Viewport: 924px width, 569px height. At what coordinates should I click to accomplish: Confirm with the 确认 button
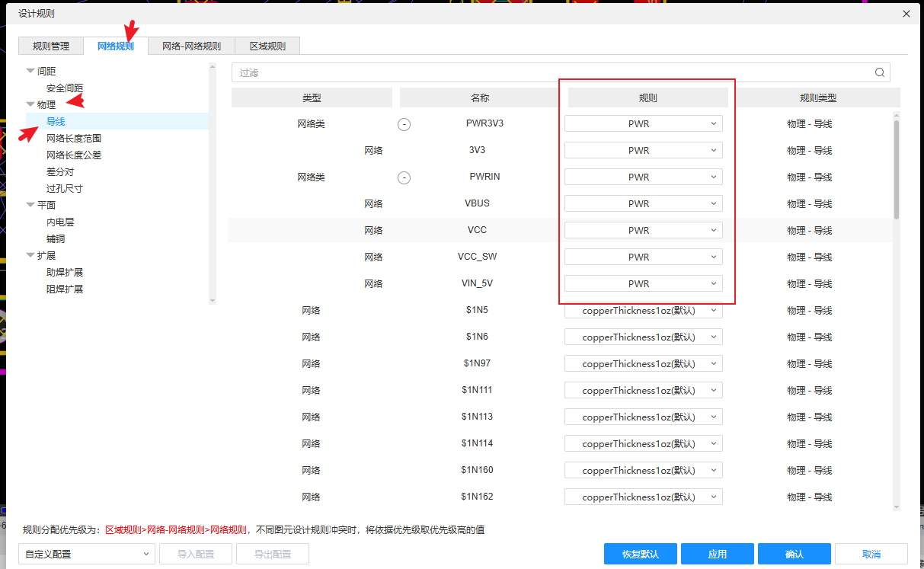tap(795, 554)
